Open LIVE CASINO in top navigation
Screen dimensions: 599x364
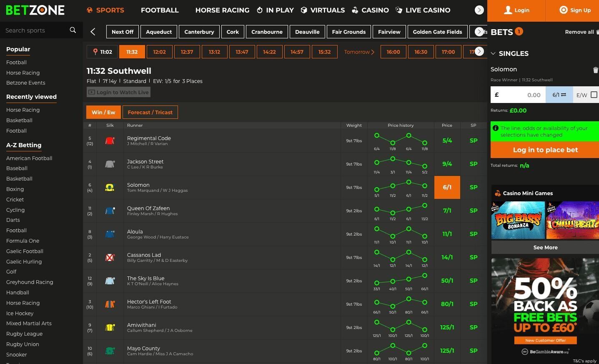423,10
